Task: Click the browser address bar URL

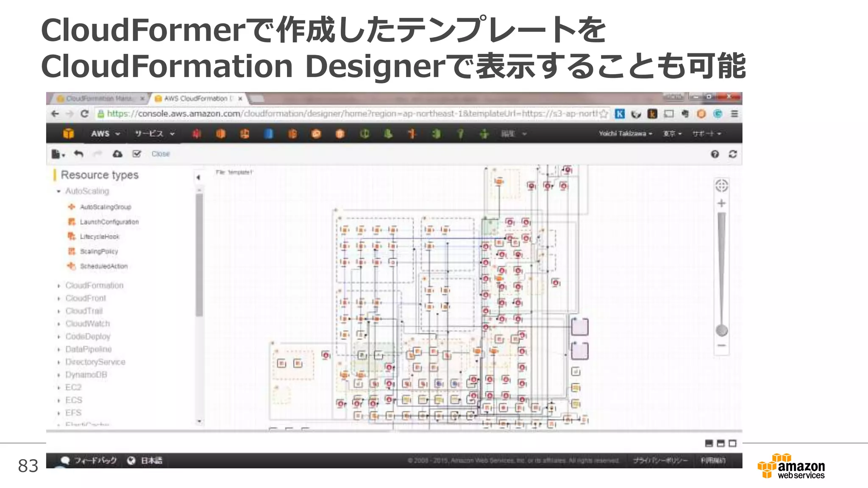Action: pos(352,114)
